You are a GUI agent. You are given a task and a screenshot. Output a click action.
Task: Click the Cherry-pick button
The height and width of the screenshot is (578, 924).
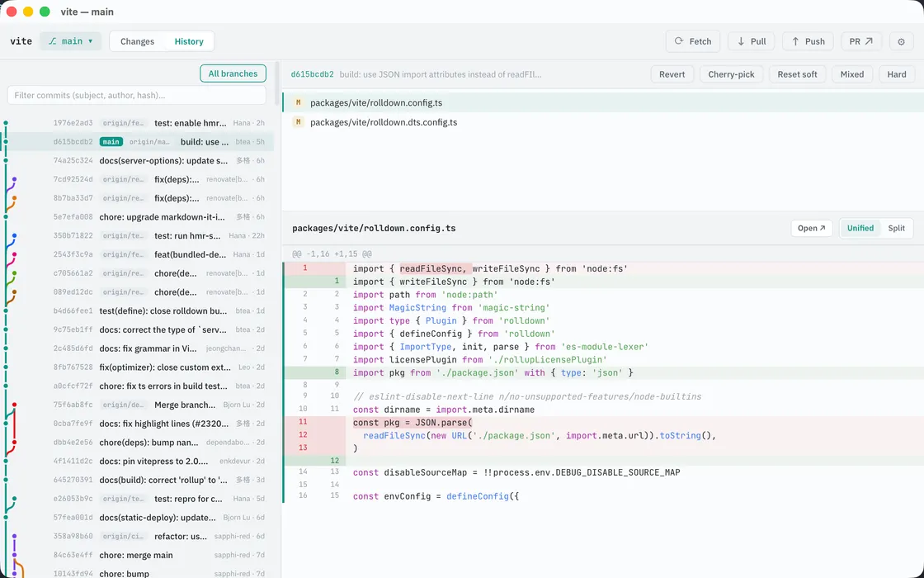point(731,74)
